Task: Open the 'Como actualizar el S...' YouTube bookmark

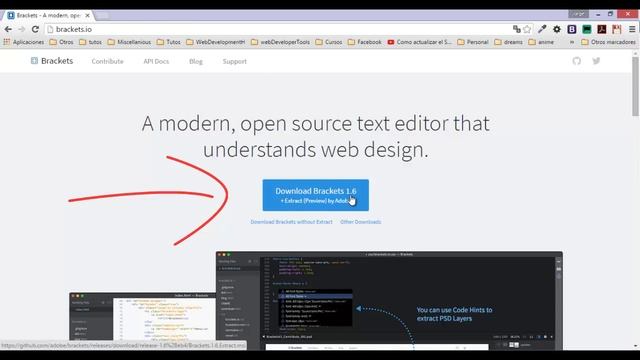Action: (420, 42)
